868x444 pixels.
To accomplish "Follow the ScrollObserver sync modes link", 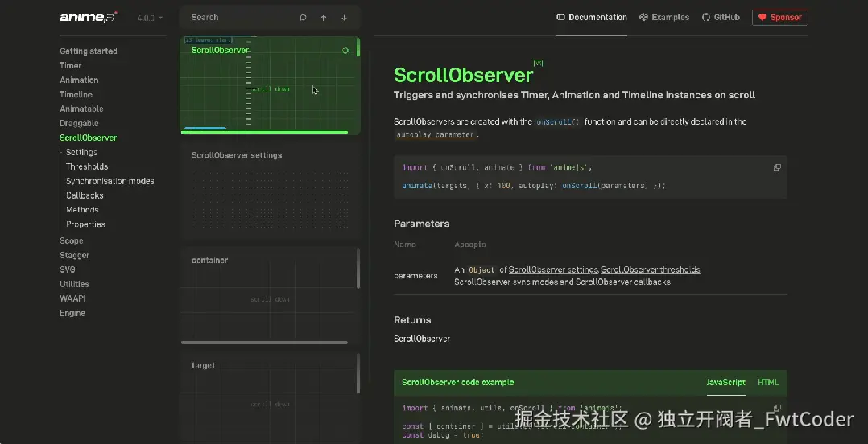I will (x=506, y=282).
